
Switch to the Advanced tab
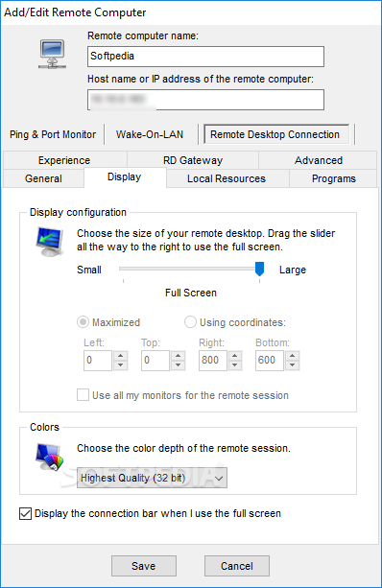(319, 160)
